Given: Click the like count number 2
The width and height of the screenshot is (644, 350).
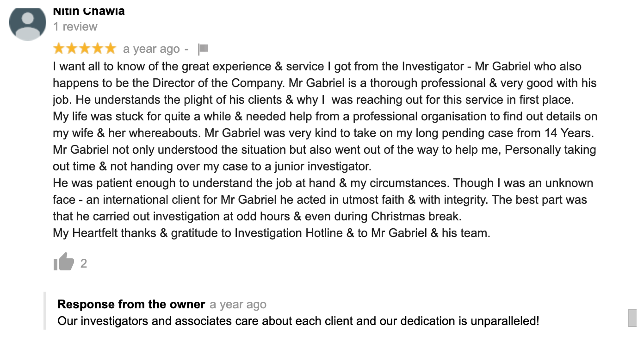Looking at the screenshot, I should coord(84,263).
